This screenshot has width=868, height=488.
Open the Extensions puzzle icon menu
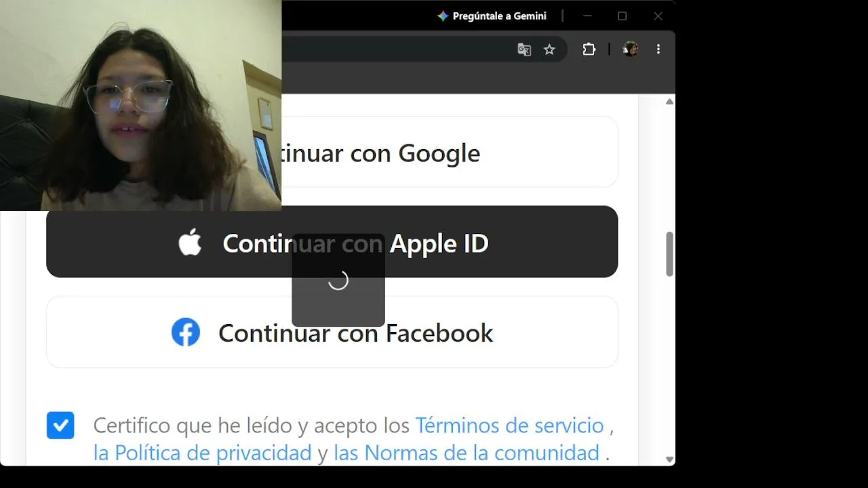coord(589,49)
